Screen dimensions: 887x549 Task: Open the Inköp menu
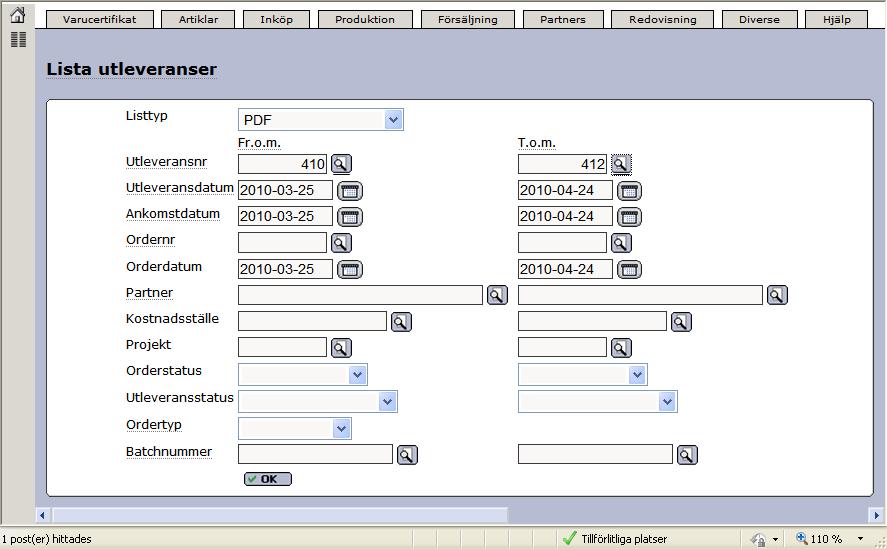point(277,19)
